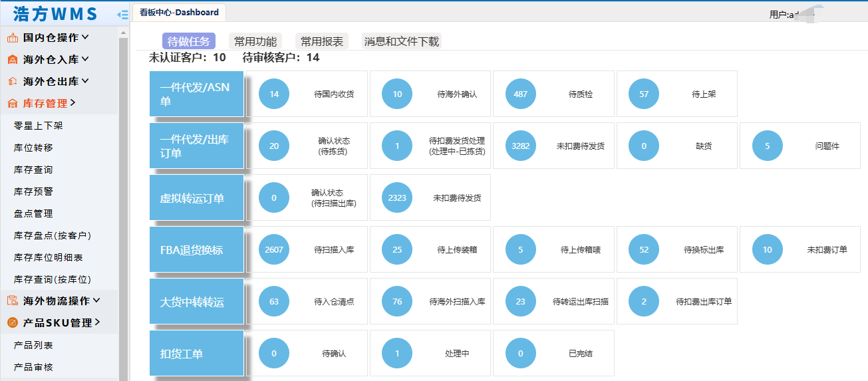
Task: Open 零星上下架 in the sidebar
Action: (39, 126)
